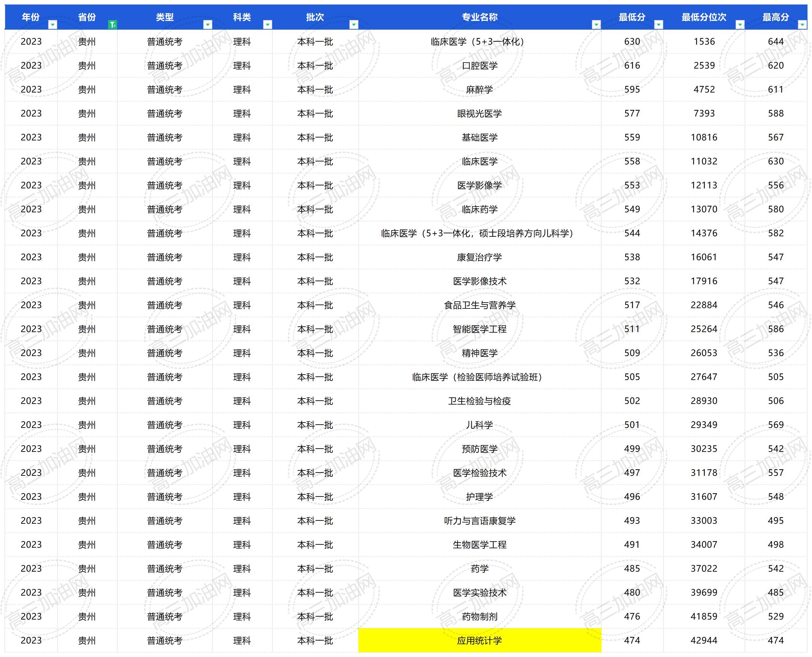Select the 听力与言语康复学 major cell
Image resolution: width=812 pixels, height=657 pixels.
[x=480, y=521]
